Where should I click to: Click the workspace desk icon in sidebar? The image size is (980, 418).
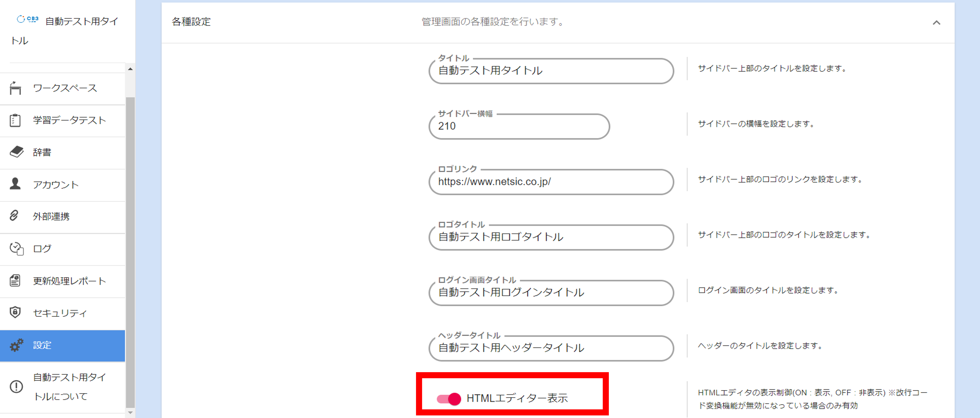pyautogui.click(x=15, y=88)
